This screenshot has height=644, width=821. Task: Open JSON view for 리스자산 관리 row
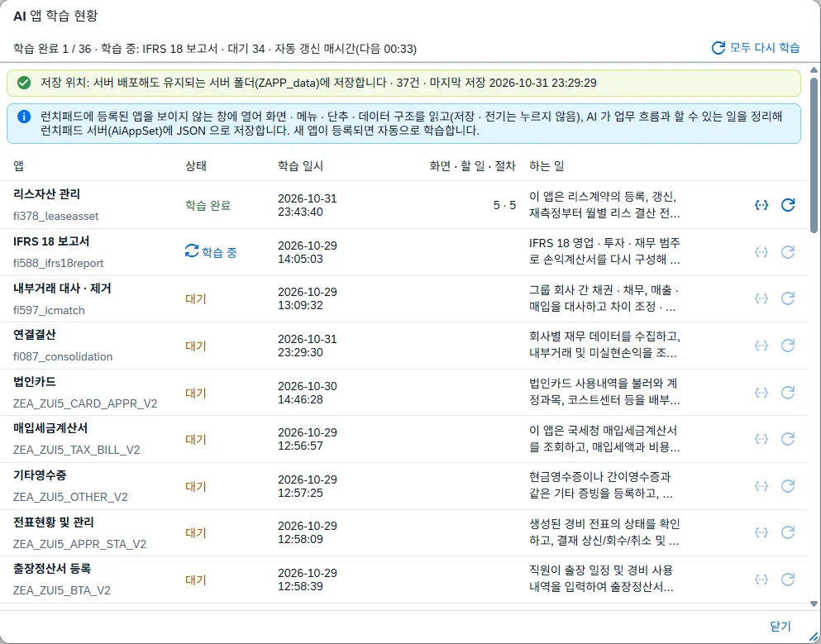click(761, 205)
